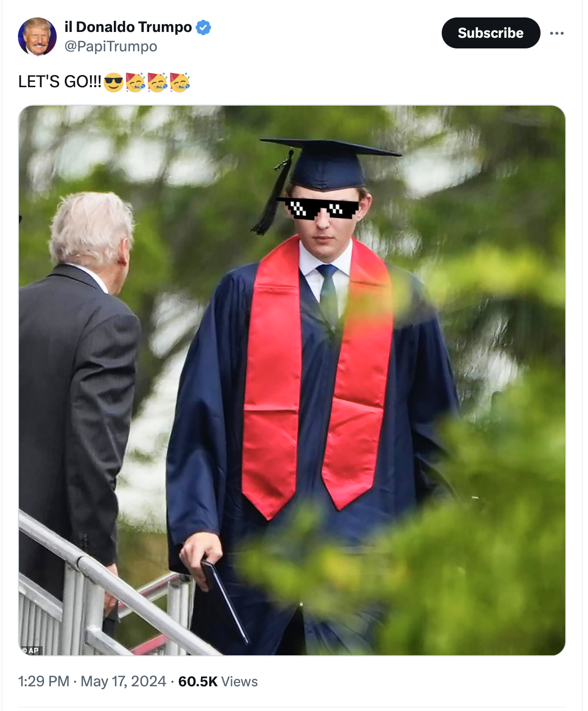Click the LET'S GO!!! post text
The width and height of the screenshot is (588, 711).
[60, 82]
